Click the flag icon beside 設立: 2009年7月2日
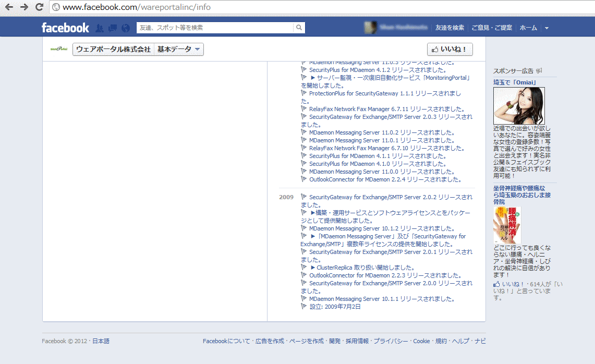595x364 pixels. pos(303,306)
